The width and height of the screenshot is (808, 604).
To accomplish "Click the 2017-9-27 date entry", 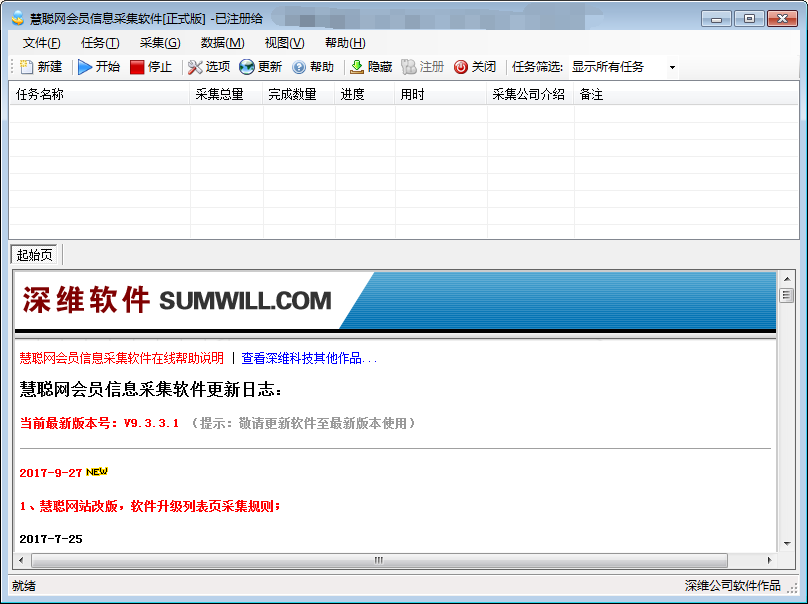I will point(50,473).
